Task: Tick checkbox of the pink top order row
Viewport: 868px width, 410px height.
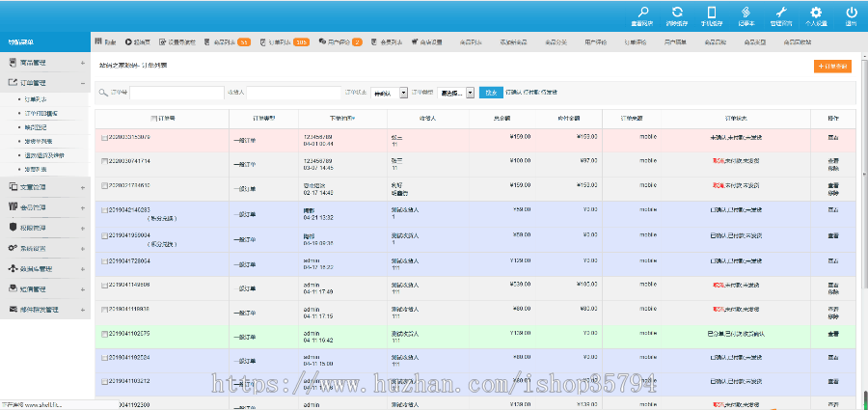Action: (x=104, y=136)
